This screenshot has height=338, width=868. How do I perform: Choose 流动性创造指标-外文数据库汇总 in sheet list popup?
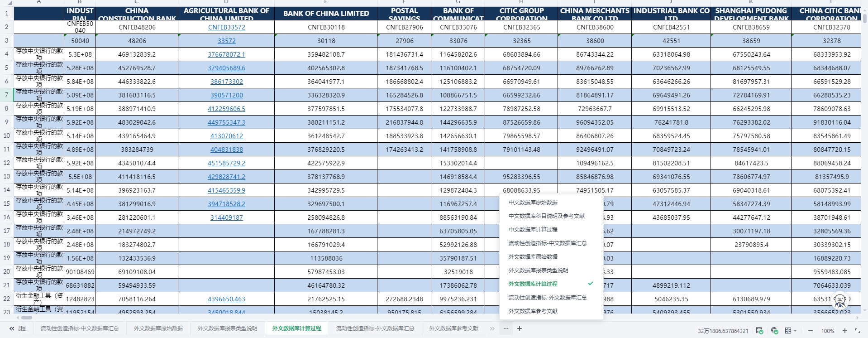click(x=551, y=298)
